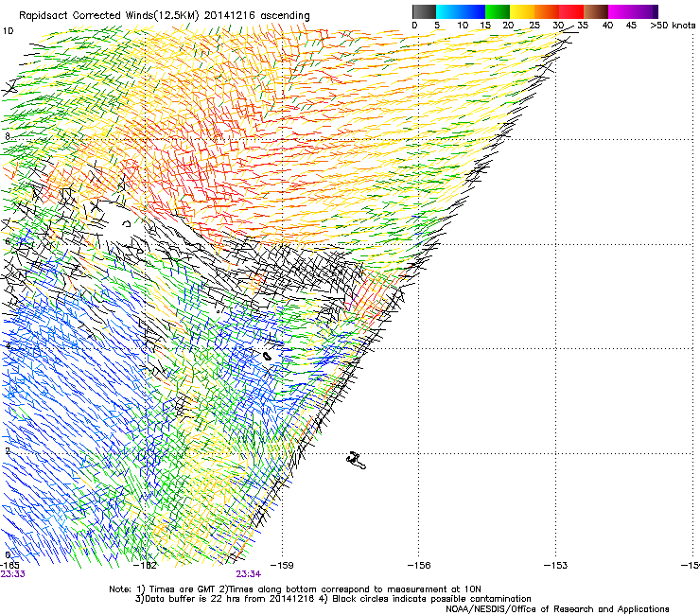The width and height of the screenshot is (700, 615).
Task: Click the 'Times are GMT' note line
Action: pyautogui.click(x=295, y=589)
